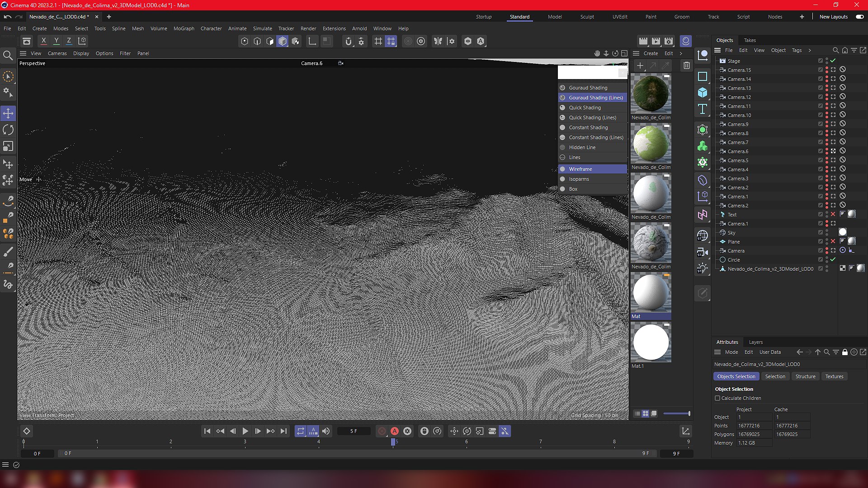This screenshot has height=488, width=868.
Task: Add a Rectangle spline from the palette
Action: (x=703, y=76)
